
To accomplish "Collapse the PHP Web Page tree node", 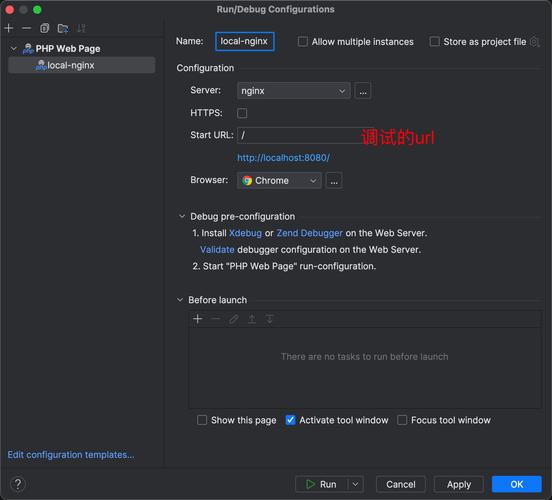I will tap(14, 48).
